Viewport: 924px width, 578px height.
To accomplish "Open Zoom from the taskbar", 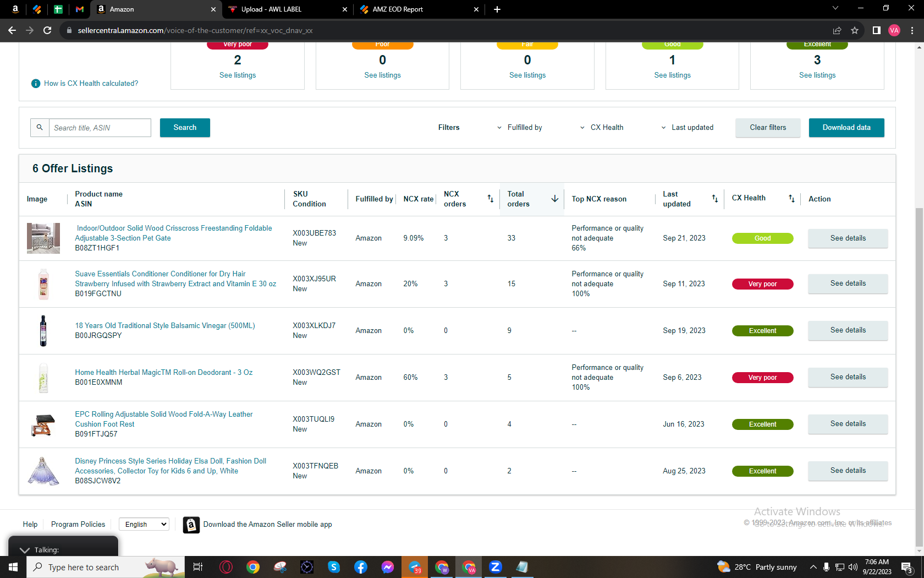I will pyautogui.click(x=496, y=567).
